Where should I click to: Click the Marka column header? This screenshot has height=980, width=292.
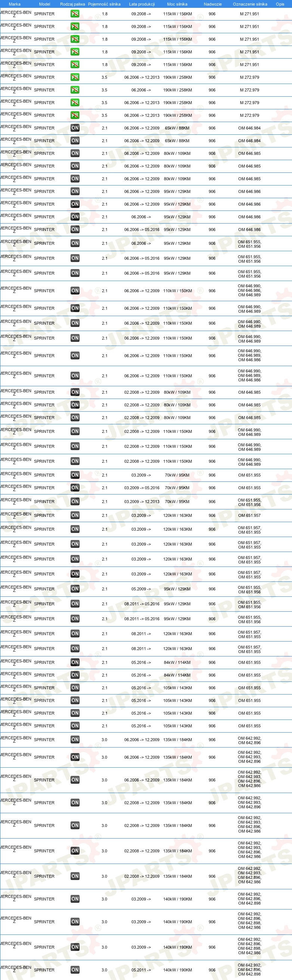tap(15, 4)
